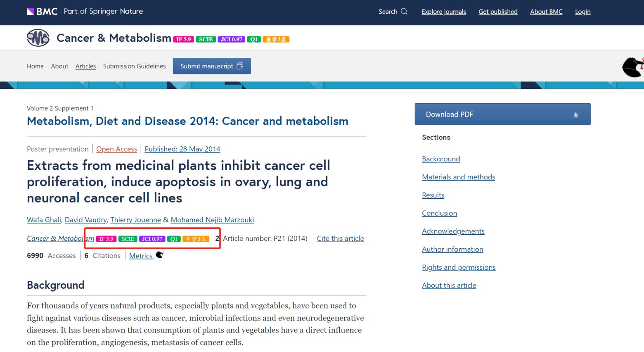Click Cite this article link
644x352 pixels.
(340, 238)
